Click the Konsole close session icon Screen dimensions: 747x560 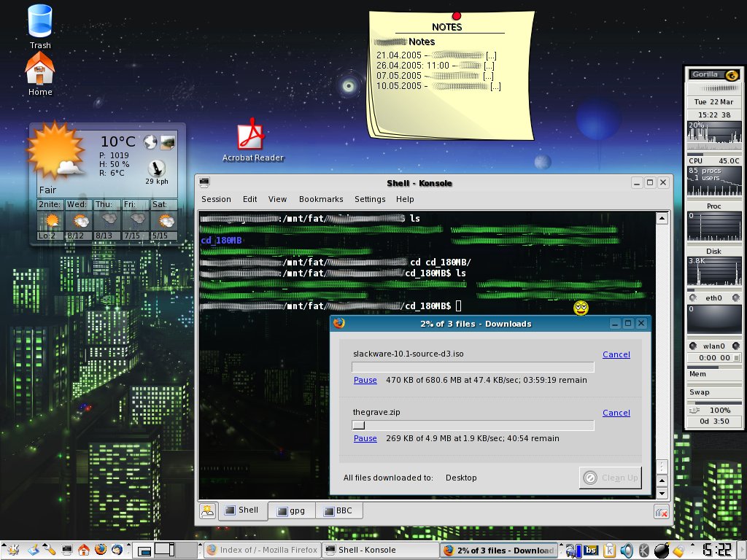pos(661,512)
